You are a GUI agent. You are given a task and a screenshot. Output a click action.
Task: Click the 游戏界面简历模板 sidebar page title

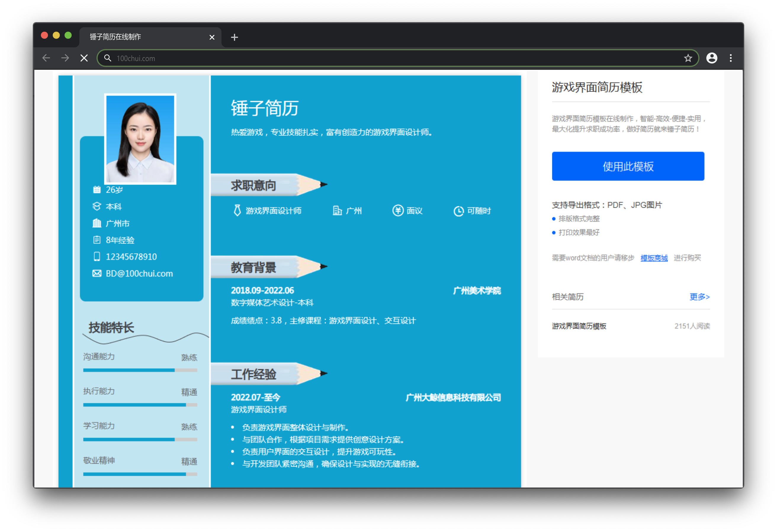pos(597,87)
